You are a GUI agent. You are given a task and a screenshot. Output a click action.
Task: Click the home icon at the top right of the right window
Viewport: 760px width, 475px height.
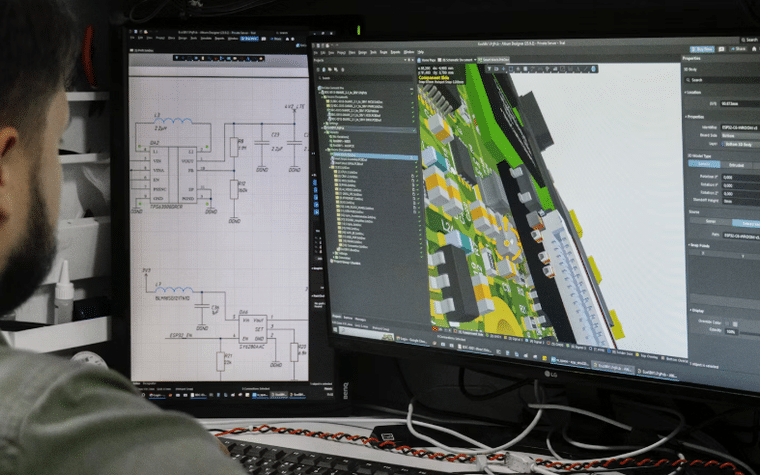(754, 49)
